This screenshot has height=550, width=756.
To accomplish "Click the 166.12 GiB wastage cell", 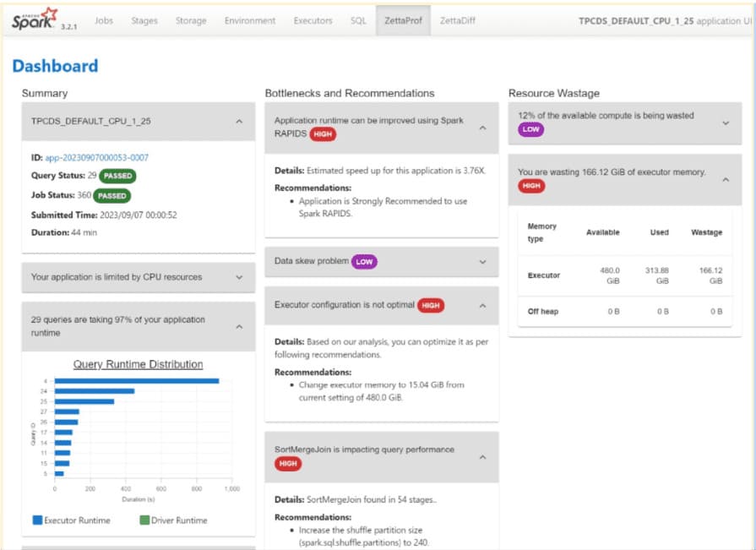I will pos(711,275).
